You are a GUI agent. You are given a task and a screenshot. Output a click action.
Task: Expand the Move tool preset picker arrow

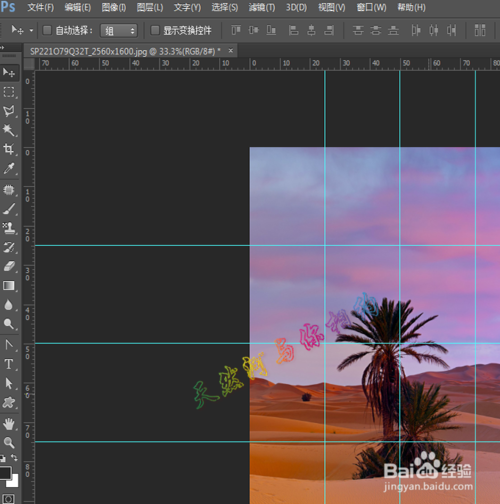31,30
